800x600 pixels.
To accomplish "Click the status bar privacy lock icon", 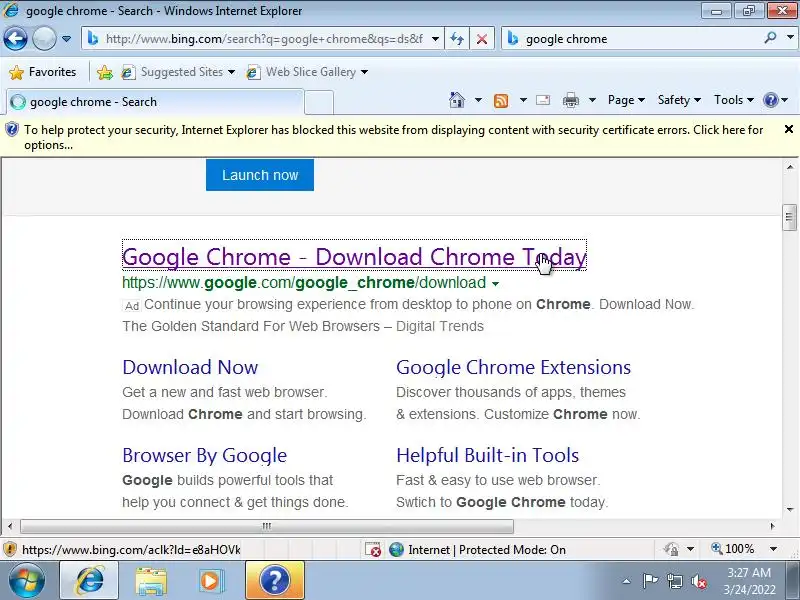I will point(671,549).
